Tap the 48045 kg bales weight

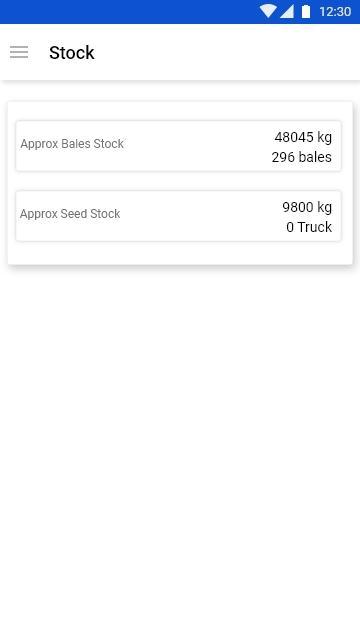pos(303,137)
